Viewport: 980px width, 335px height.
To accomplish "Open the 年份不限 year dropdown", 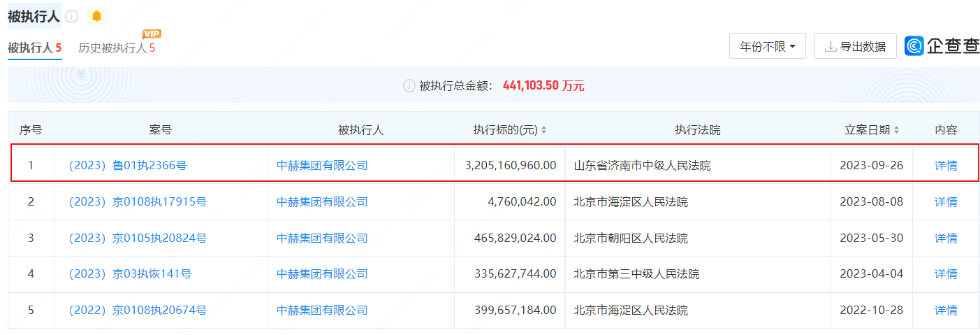I will [x=767, y=47].
